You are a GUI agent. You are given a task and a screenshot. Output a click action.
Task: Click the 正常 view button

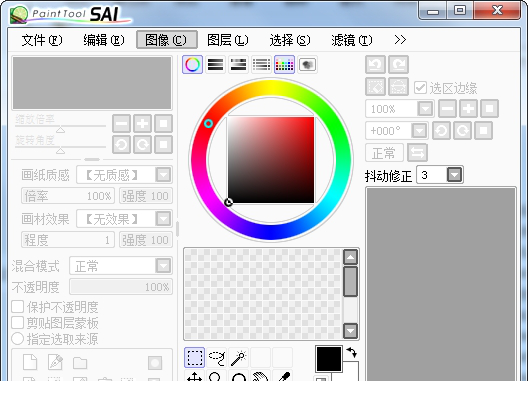pos(384,153)
